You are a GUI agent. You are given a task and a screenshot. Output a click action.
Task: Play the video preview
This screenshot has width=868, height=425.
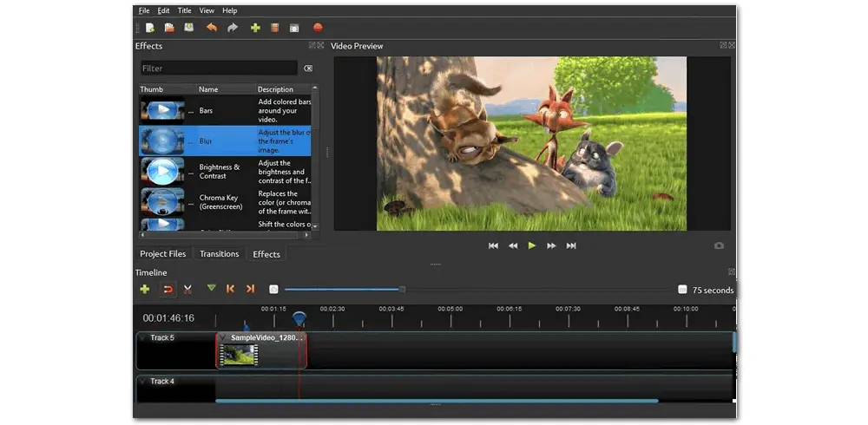coord(532,245)
